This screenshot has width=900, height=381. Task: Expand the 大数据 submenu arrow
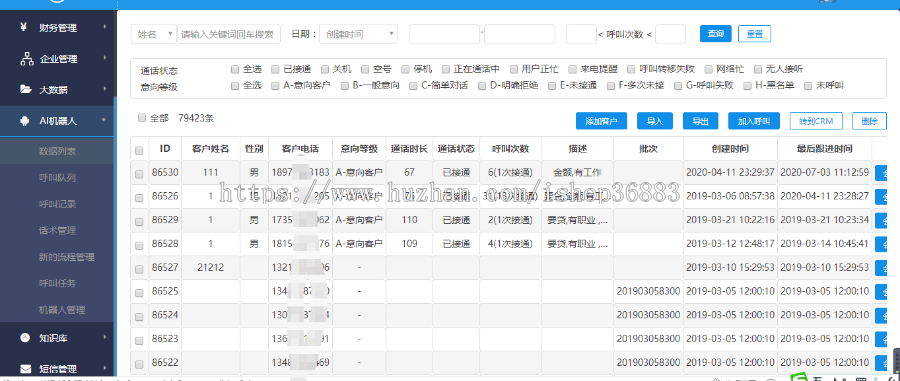[x=104, y=89]
